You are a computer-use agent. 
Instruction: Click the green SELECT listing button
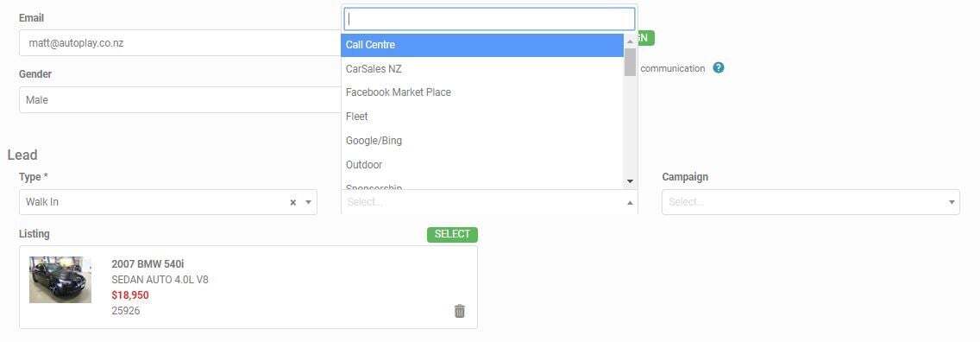click(x=452, y=234)
